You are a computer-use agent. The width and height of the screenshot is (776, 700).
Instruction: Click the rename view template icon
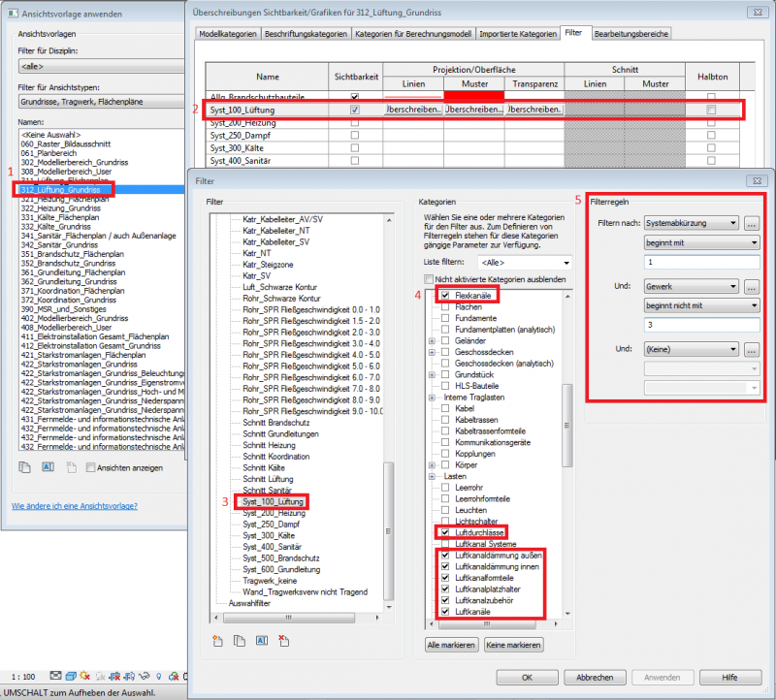click(46, 466)
